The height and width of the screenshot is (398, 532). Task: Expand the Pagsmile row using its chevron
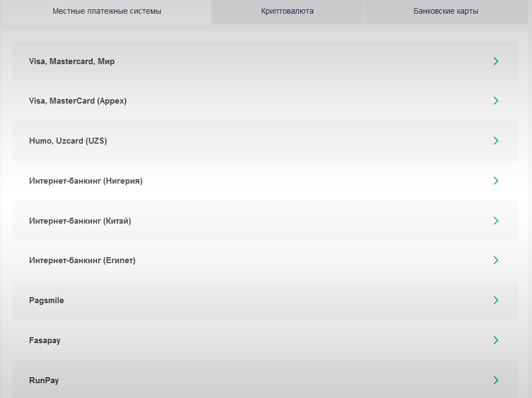click(496, 300)
